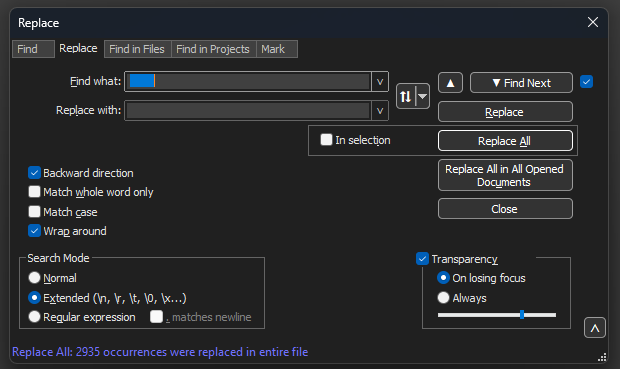Close the Replace dialog with X
The width and height of the screenshot is (620, 369).
click(593, 22)
